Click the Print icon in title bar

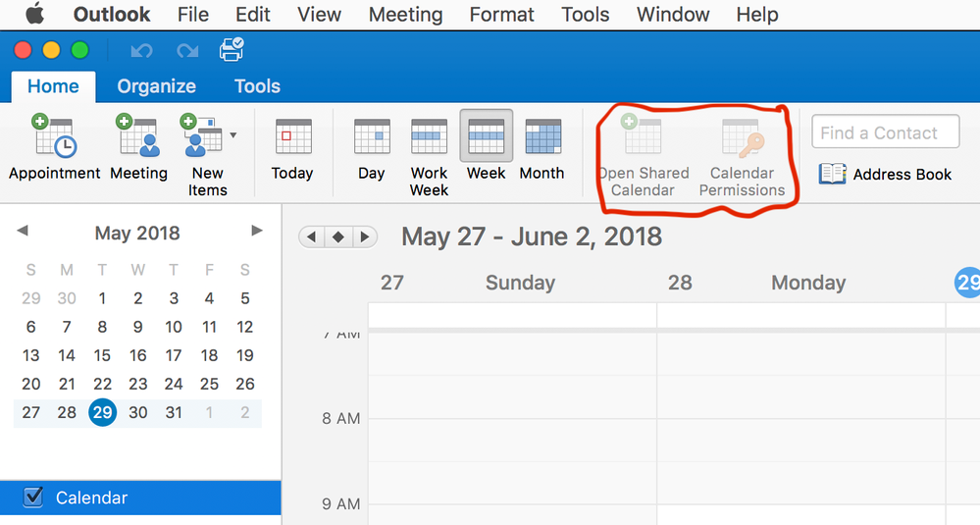[232, 49]
